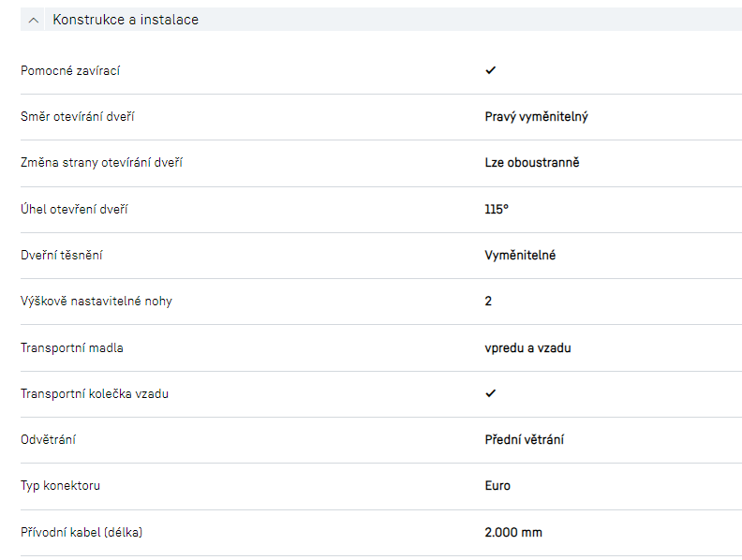Click the Konstrukce a instalace header text
This screenshot has width=742, height=560.
[126, 20]
